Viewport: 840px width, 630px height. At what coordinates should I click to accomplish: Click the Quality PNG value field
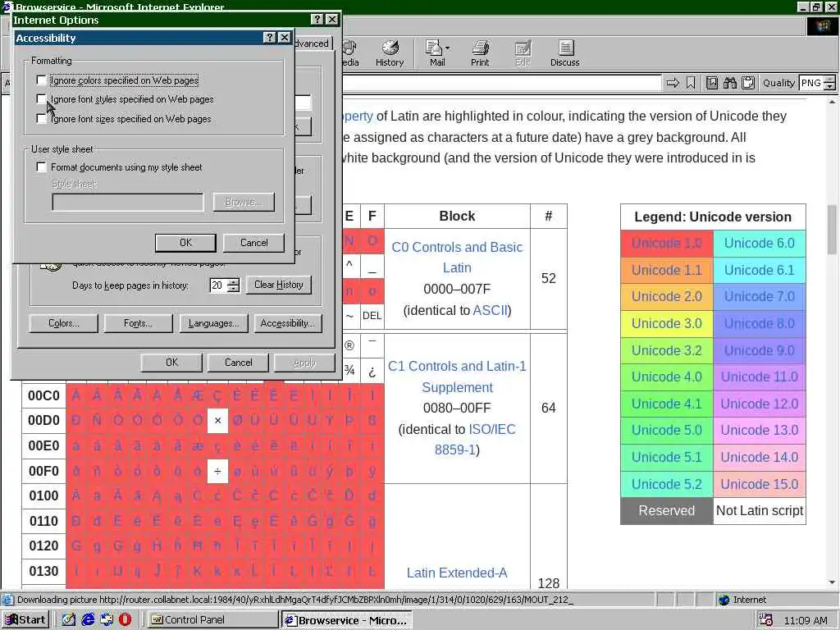click(x=811, y=83)
